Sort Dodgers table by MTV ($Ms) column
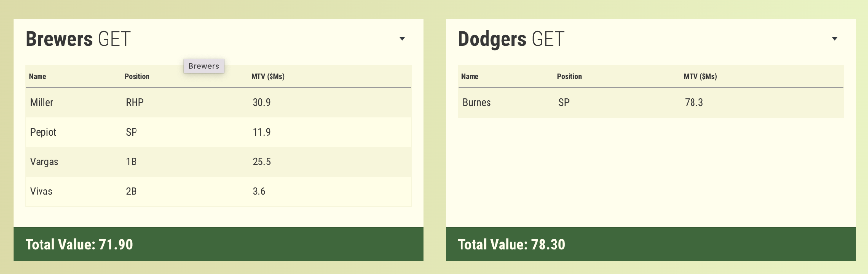868x274 pixels. click(x=700, y=76)
